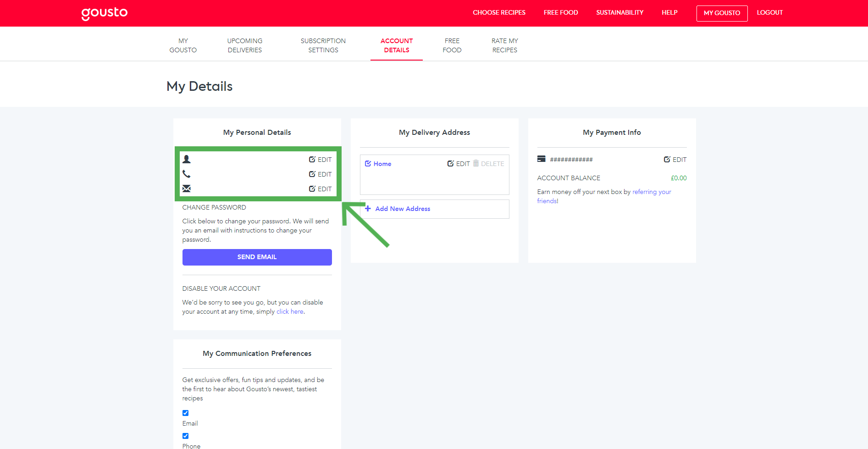This screenshot has height=449, width=868.
Task: Click the credit card icon
Action: pos(542,159)
